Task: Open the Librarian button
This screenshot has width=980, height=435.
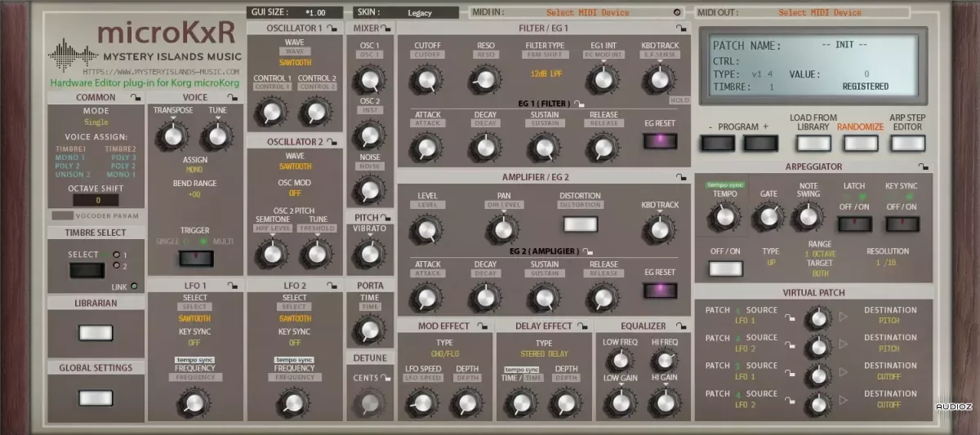Action: pos(94,332)
